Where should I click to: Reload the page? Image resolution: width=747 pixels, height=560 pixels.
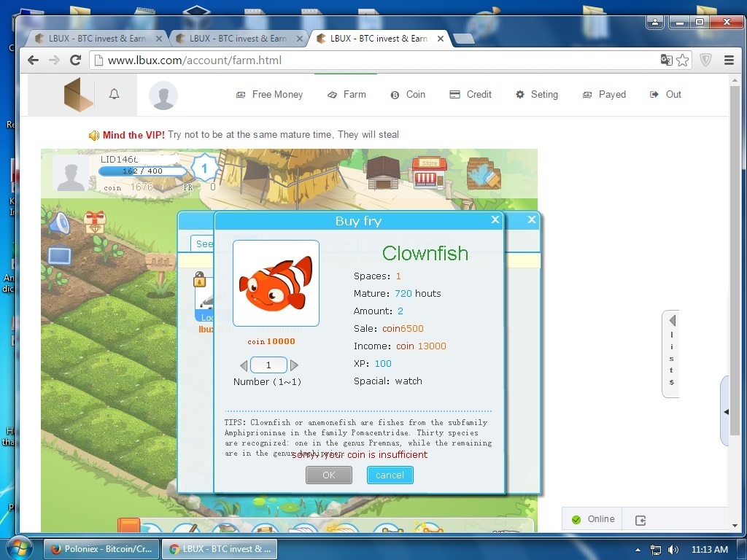pyautogui.click(x=75, y=60)
